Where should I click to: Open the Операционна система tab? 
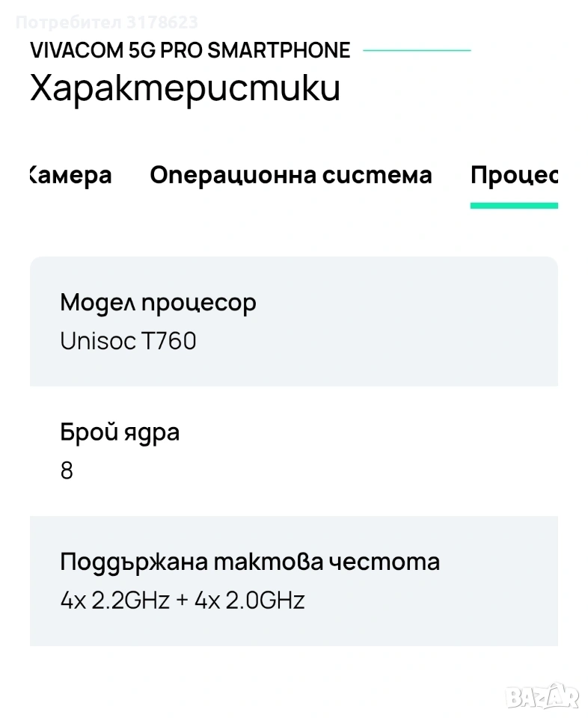[x=290, y=176]
